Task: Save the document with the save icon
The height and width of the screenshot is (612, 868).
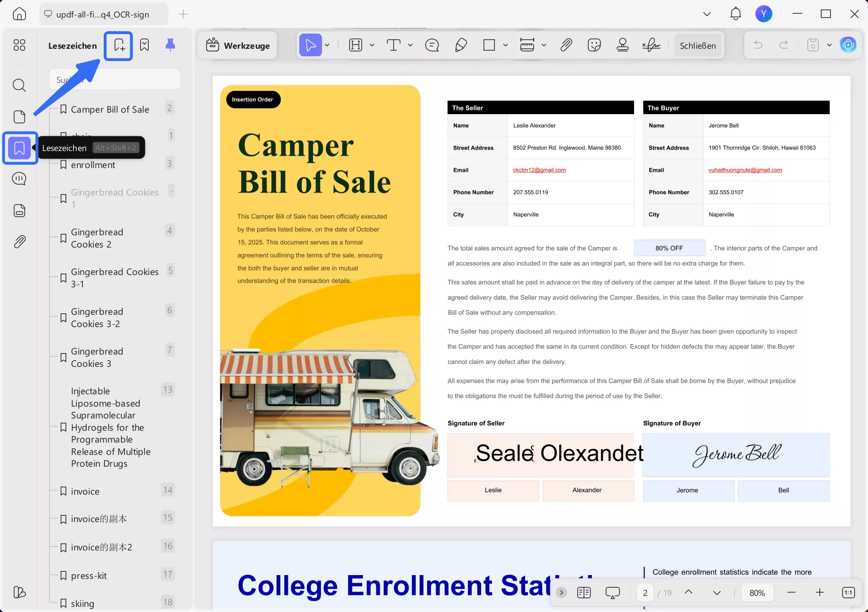Action: point(813,45)
